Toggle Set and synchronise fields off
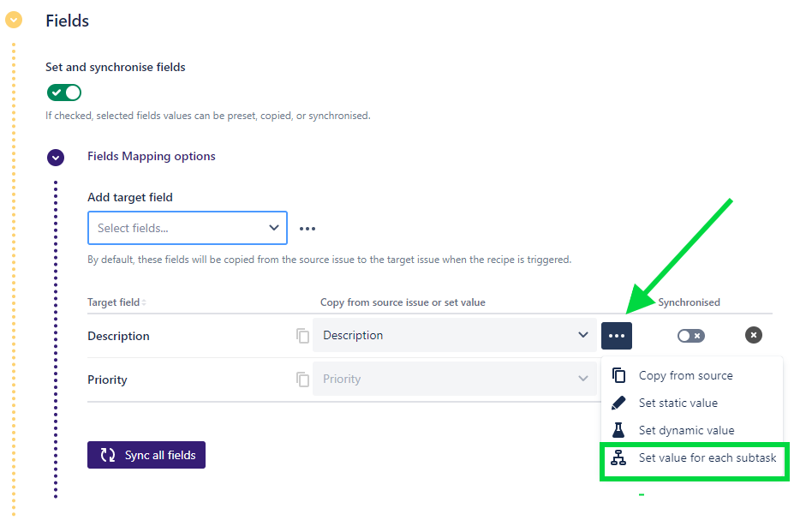 pyautogui.click(x=64, y=93)
